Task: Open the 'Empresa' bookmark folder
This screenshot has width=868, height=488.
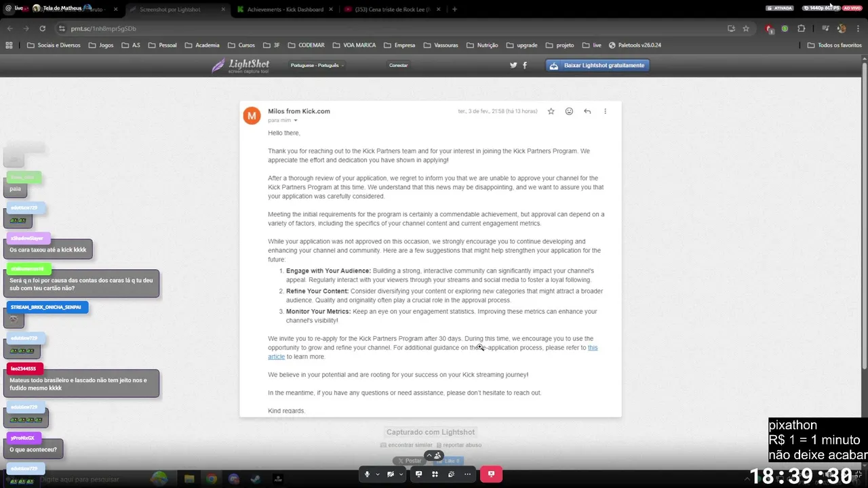Action: pos(399,45)
